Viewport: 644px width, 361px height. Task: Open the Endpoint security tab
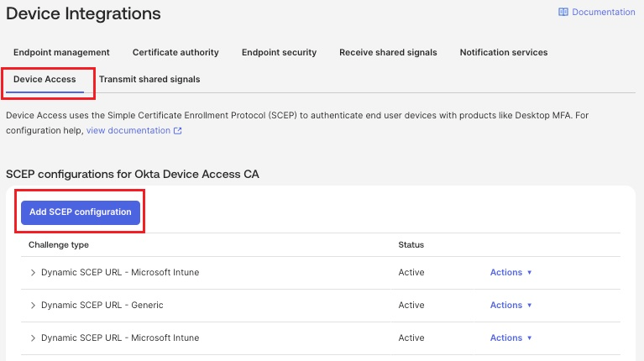279,52
